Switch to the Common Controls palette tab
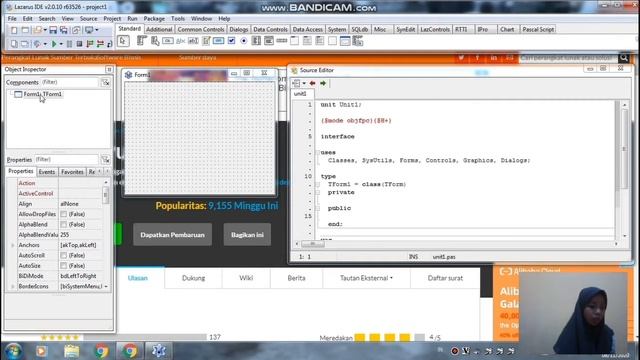640x360 pixels. 201,29
